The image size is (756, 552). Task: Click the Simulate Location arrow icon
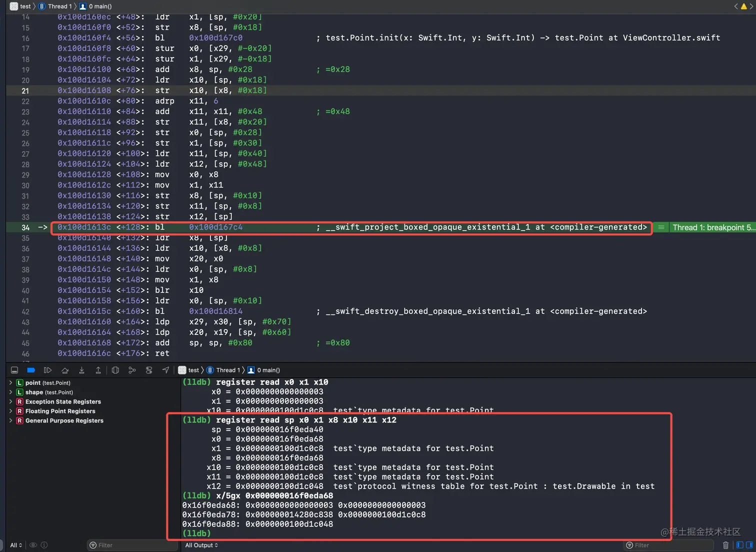165,370
